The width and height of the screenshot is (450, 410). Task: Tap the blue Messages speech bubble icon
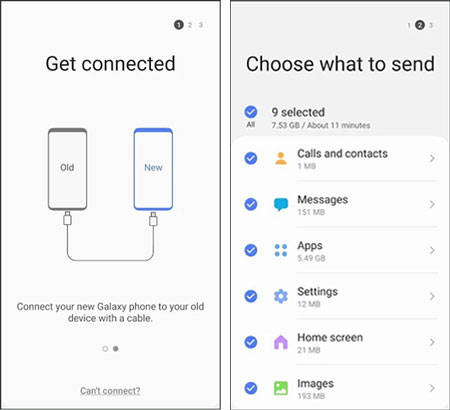pos(281,204)
